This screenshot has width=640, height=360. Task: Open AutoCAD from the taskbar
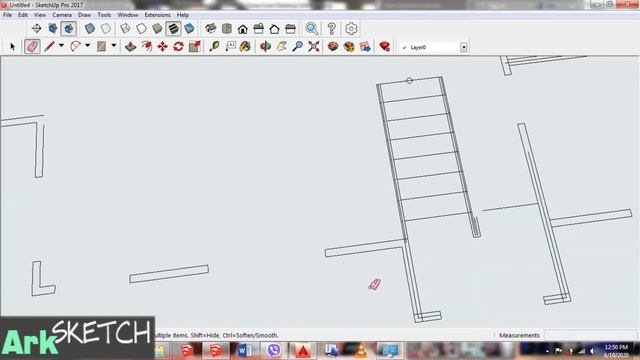coord(303,350)
